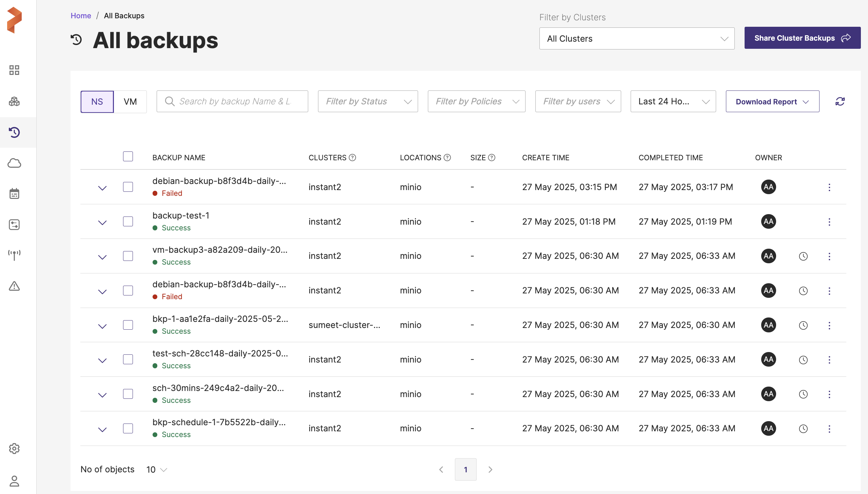Open the All Clusters filter dropdown
Image resolution: width=868 pixels, height=494 pixels.
(636, 39)
